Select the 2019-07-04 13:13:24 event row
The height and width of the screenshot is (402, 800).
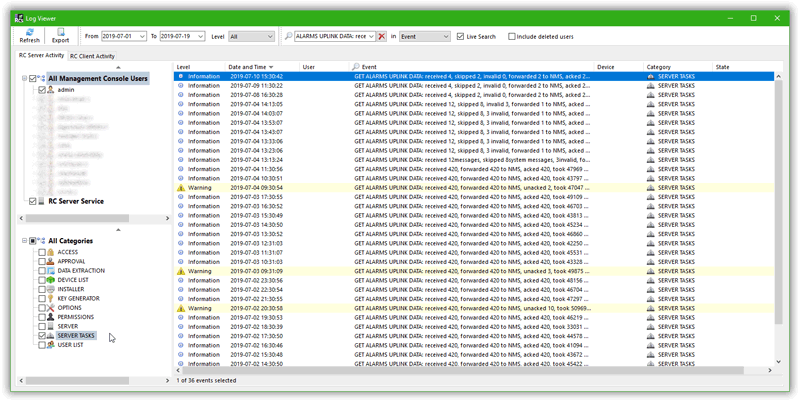coord(474,160)
